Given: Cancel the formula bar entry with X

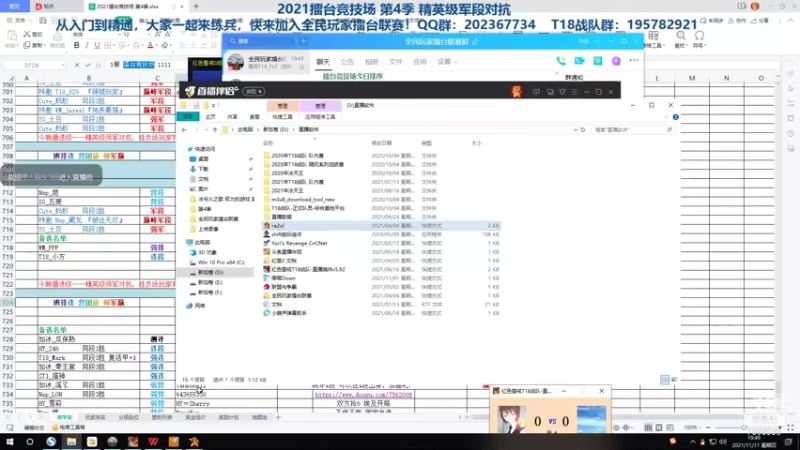Looking at the screenshot, I should [77, 65].
